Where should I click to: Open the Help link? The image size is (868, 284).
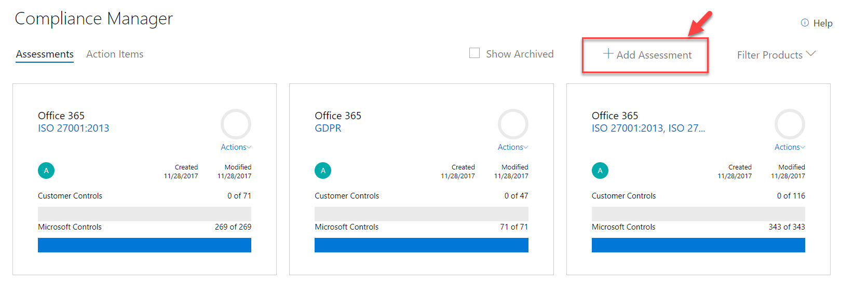(x=822, y=23)
